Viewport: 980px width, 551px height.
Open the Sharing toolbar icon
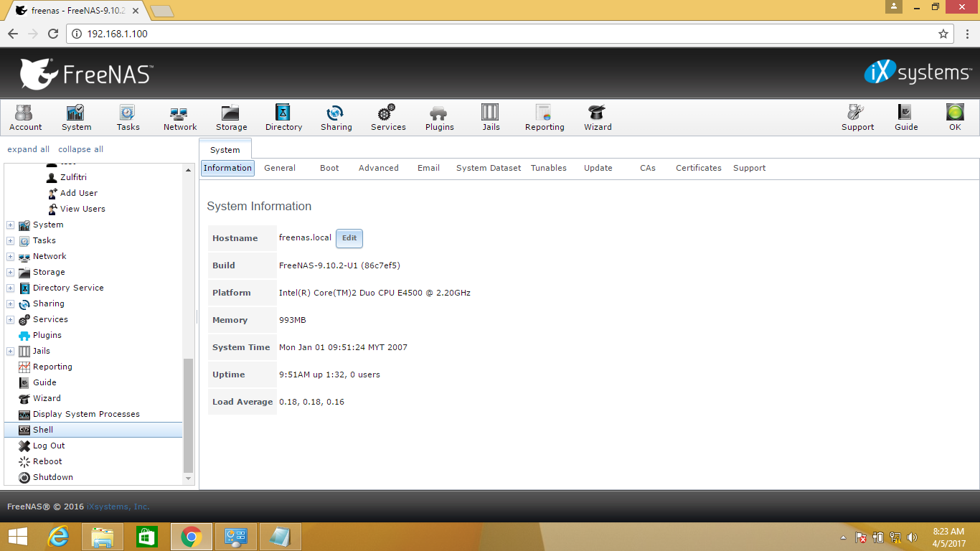336,117
